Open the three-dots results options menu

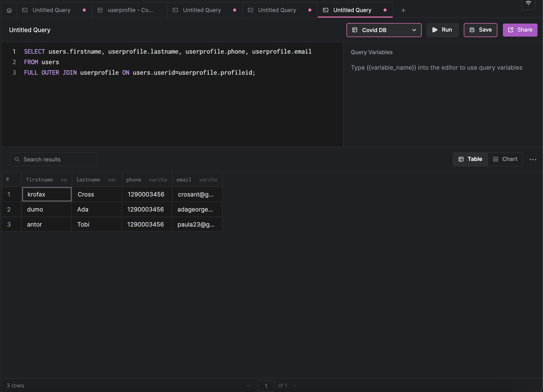click(x=533, y=159)
